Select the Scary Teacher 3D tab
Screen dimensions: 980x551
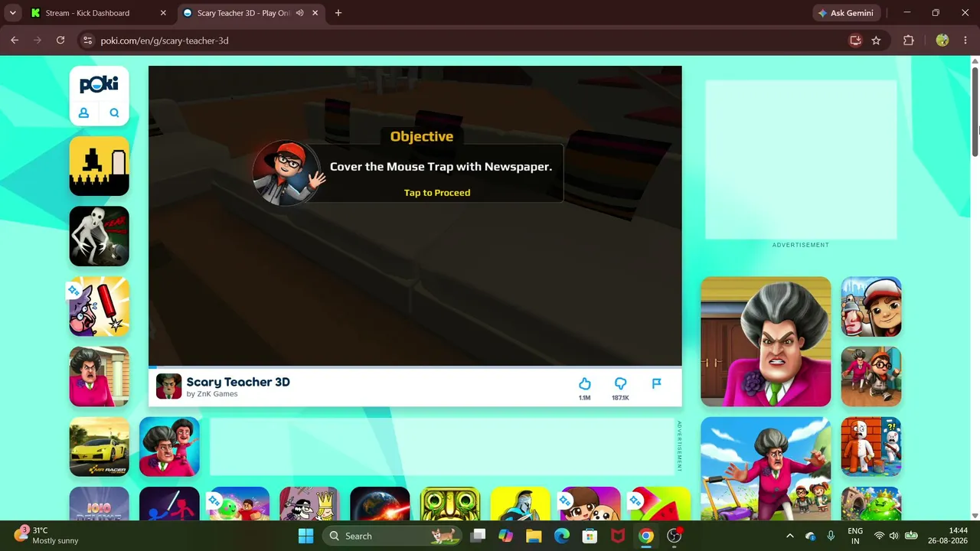(x=251, y=13)
